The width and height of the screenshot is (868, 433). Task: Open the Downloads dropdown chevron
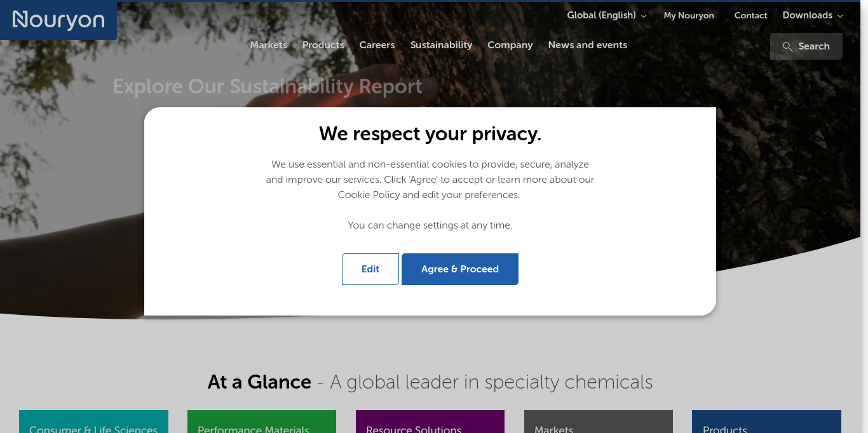pyautogui.click(x=840, y=16)
